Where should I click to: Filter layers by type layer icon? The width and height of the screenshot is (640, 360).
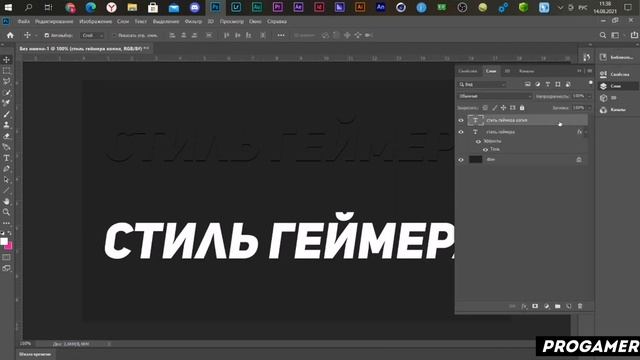[548, 84]
